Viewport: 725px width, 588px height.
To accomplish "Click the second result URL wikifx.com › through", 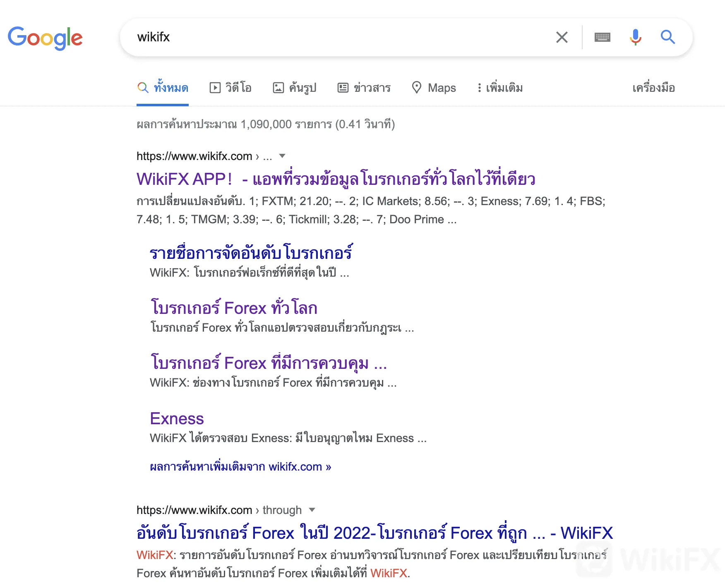I will point(219,510).
